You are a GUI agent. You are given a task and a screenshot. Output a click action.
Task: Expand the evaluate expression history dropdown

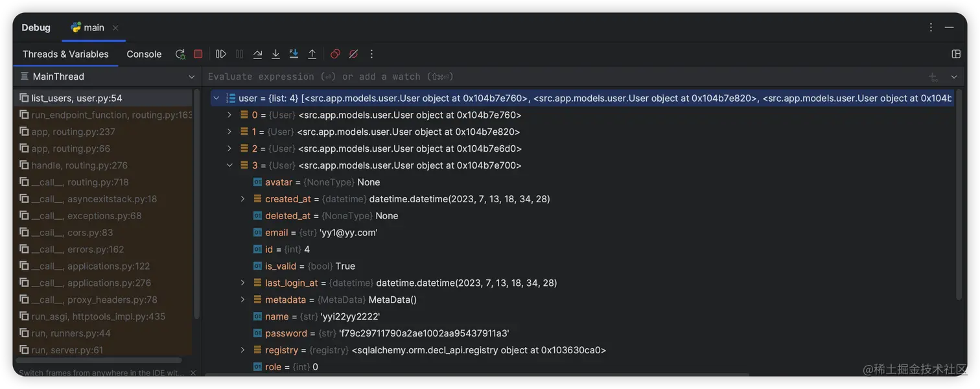pyautogui.click(x=954, y=77)
